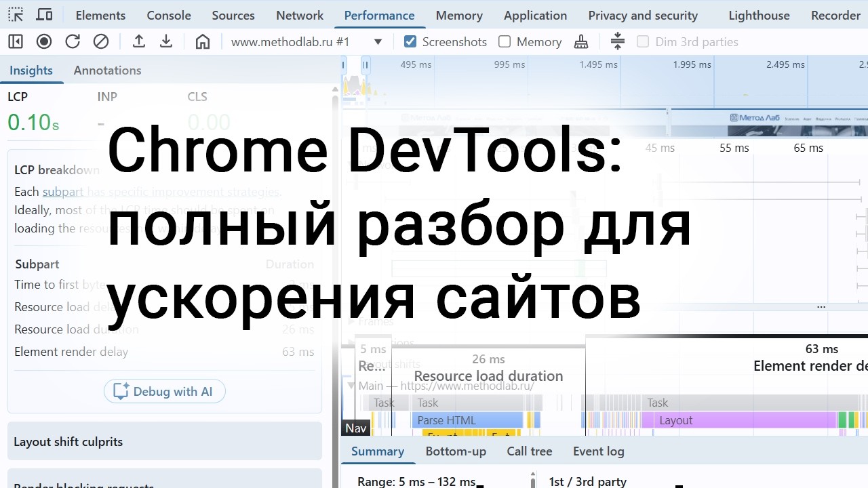The height and width of the screenshot is (488, 868).
Task: Select the purple Layout flame chart bar
Action: point(745,420)
